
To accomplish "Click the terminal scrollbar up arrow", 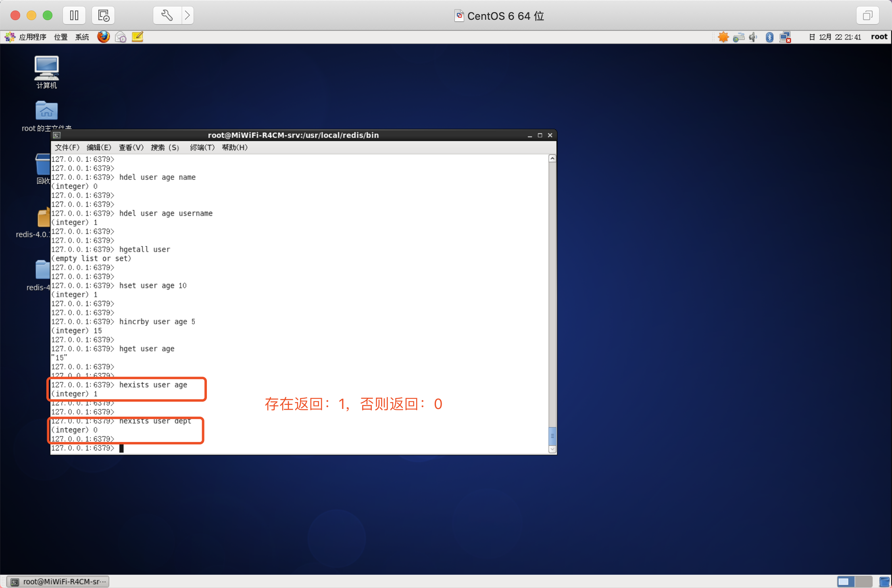I will pyautogui.click(x=552, y=158).
